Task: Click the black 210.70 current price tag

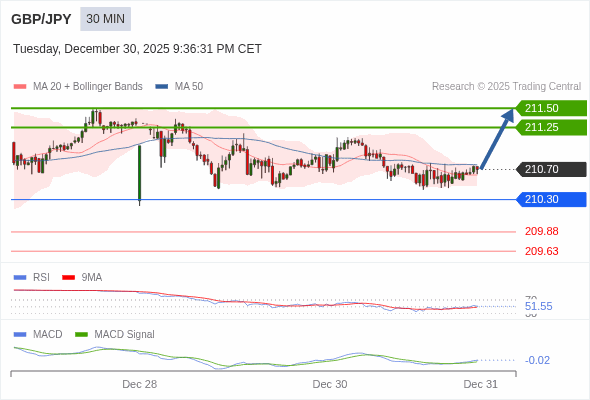Action: [x=551, y=169]
